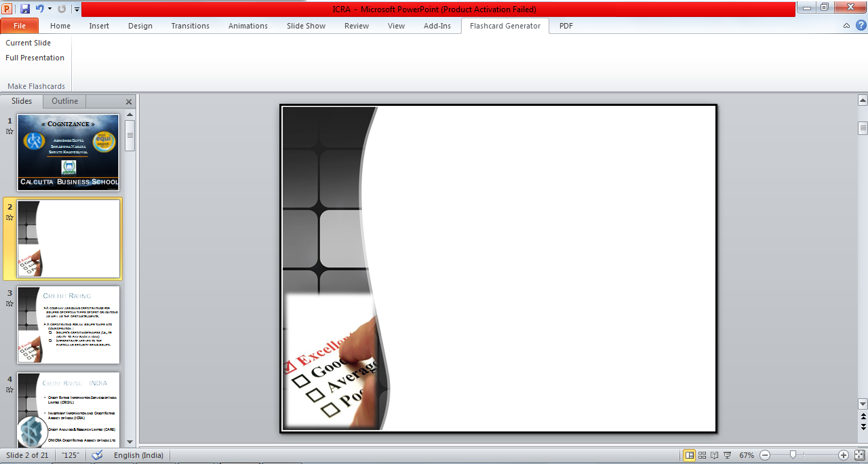
Task: Click the Zoom Out minus button
Action: pyautogui.click(x=765, y=455)
